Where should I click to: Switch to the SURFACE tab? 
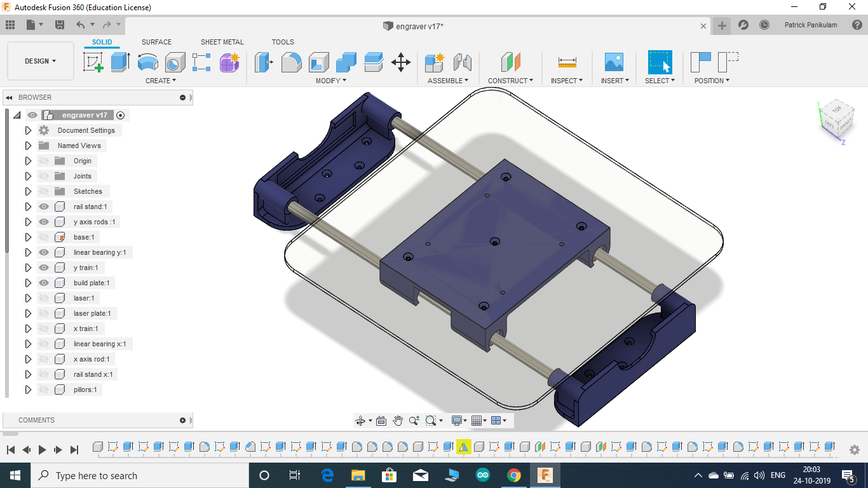[x=156, y=42]
